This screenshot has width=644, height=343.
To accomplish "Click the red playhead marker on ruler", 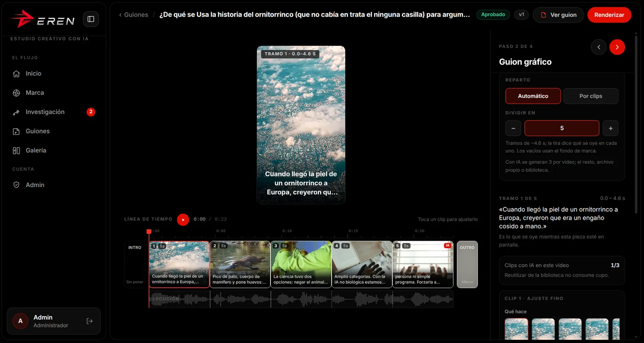I will 149,231.
